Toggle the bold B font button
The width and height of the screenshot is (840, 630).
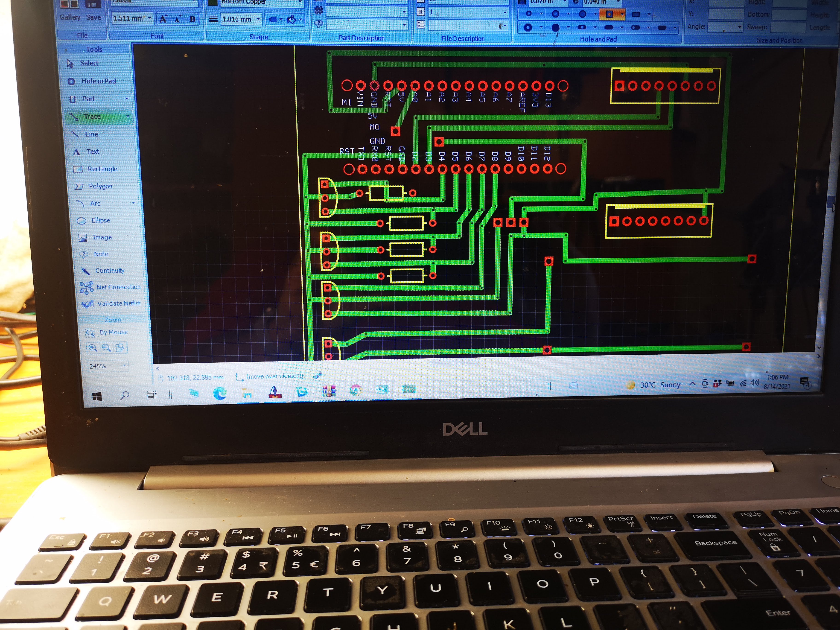pos(192,19)
